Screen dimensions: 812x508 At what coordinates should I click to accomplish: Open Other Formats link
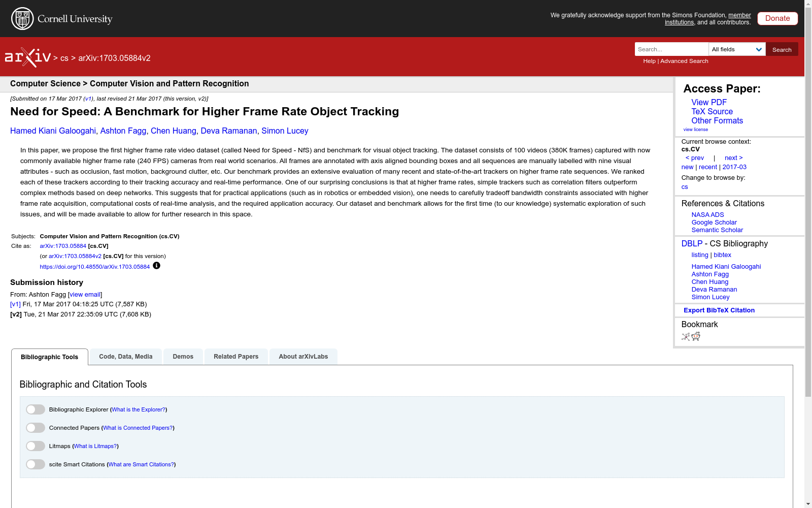tap(717, 121)
